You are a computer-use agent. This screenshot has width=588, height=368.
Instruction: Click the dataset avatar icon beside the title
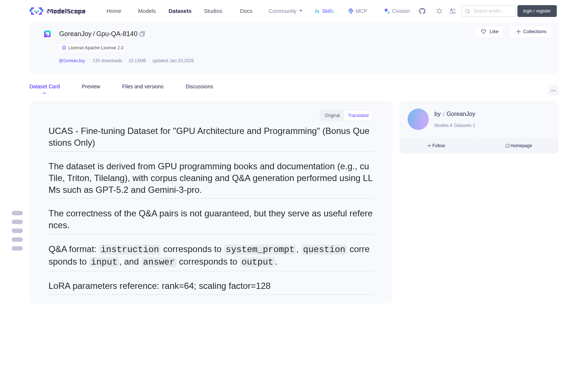[x=47, y=34]
